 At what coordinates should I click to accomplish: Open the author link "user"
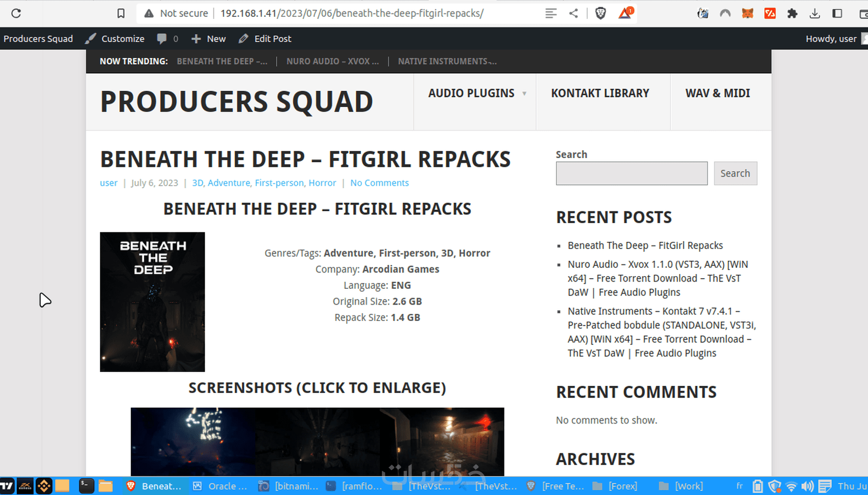109,183
